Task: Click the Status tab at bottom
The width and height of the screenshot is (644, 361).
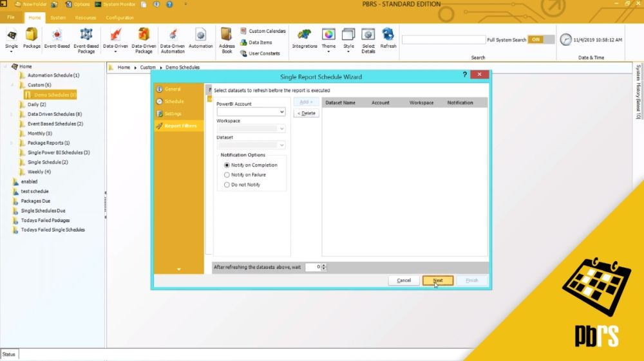Action: (x=9, y=355)
